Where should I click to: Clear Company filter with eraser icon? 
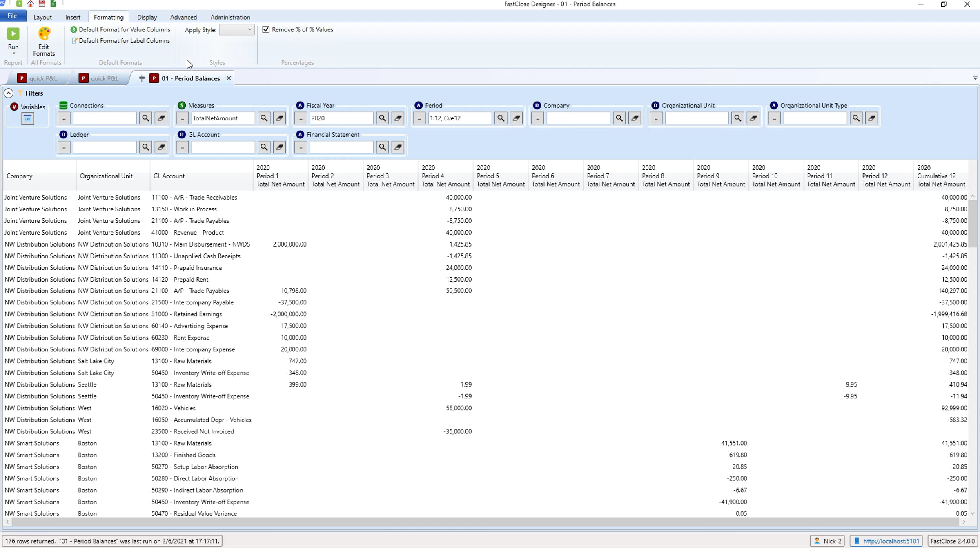pyautogui.click(x=635, y=118)
